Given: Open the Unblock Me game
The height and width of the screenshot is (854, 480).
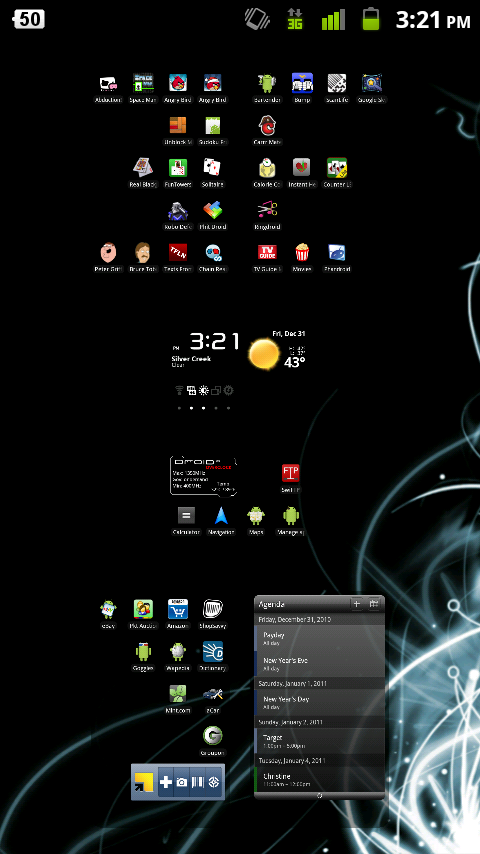Looking at the screenshot, I should [x=178, y=126].
